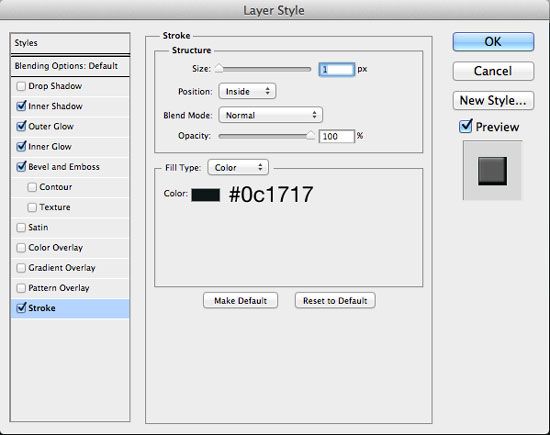Image resolution: width=550 pixels, height=435 pixels.
Task: Select the Gradient Overlay row
Action: 70,268
